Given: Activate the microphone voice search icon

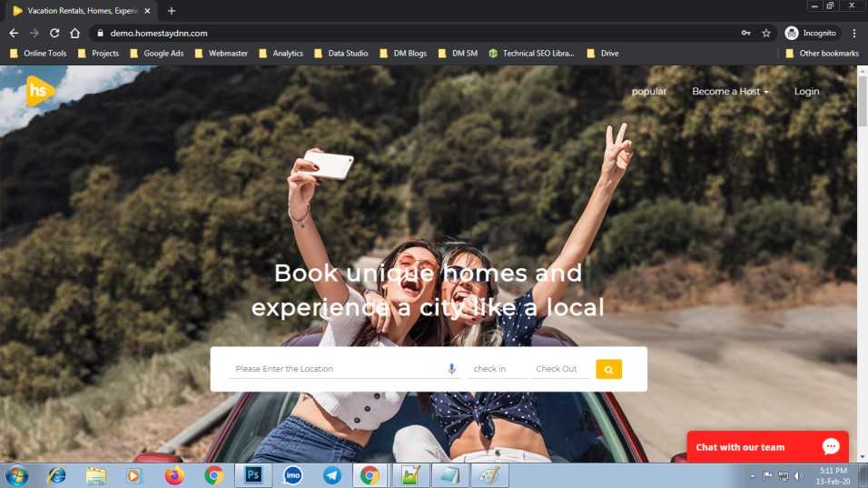Looking at the screenshot, I should pyautogui.click(x=452, y=369).
